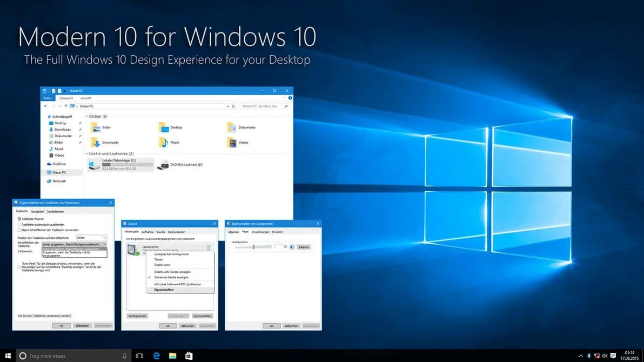The width and height of the screenshot is (644, 362).
Task: Launch Microsoft Edge from the taskbar
Action: 156,356
